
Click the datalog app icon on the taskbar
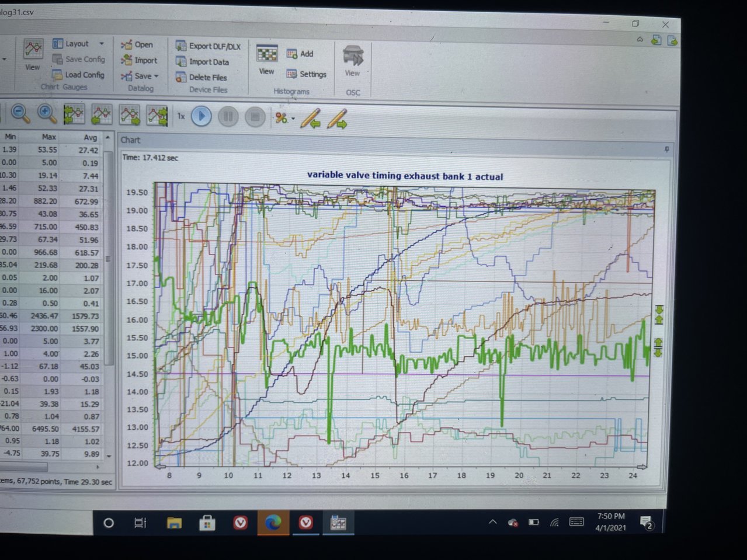pyautogui.click(x=338, y=523)
